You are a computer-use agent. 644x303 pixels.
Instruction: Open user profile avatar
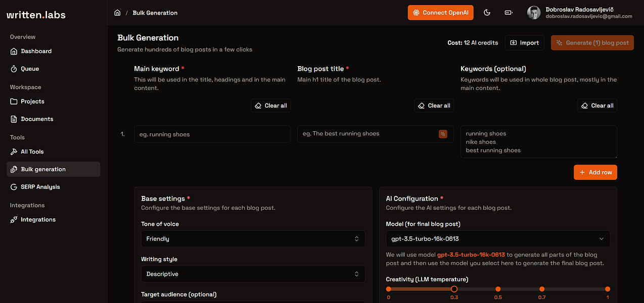pos(534,13)
